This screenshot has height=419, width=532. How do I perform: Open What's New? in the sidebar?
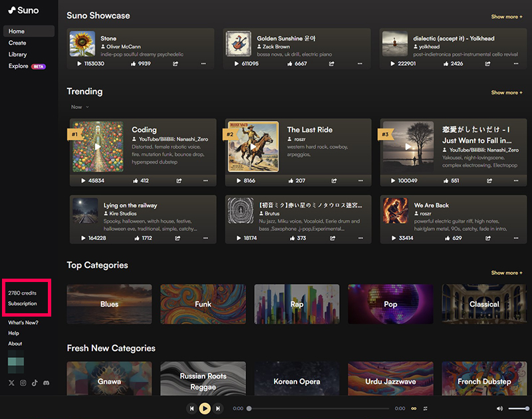[x=23, y=323]
